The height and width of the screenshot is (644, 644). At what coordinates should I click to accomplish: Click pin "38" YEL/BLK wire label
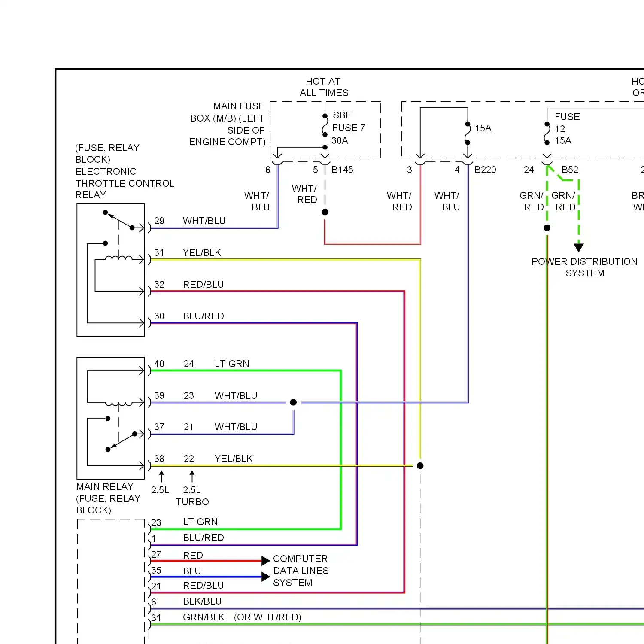pos(234,459)
